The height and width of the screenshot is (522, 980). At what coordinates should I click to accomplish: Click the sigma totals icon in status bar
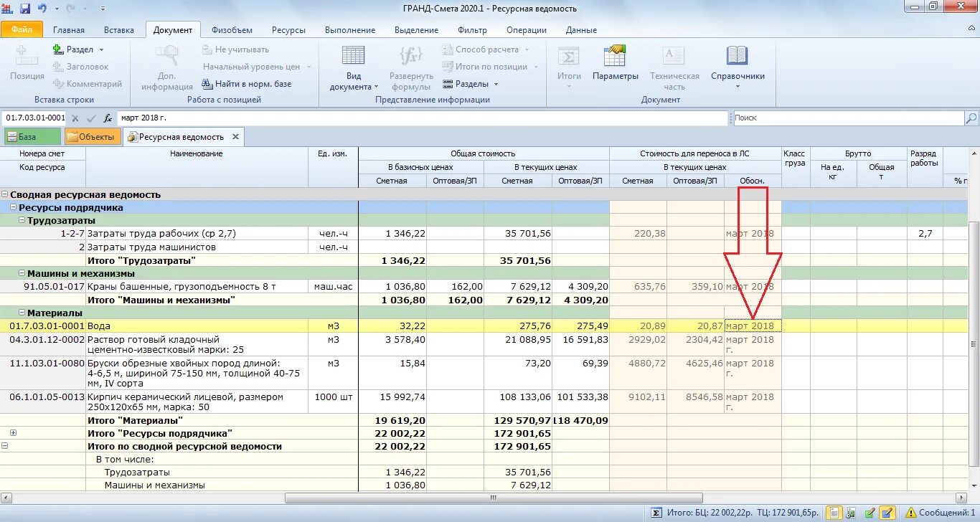656,513
